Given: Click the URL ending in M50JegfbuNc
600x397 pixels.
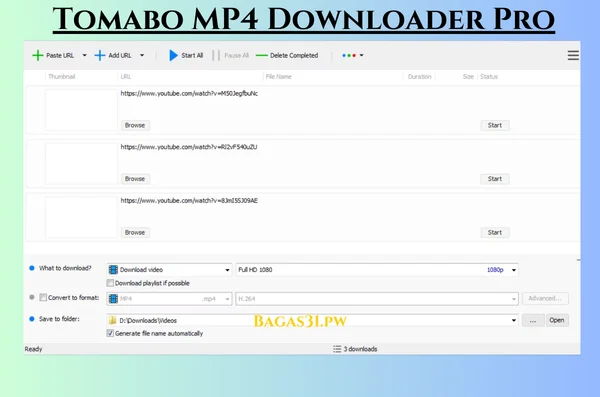Looking at the screenshot, I should coord(189,93).
